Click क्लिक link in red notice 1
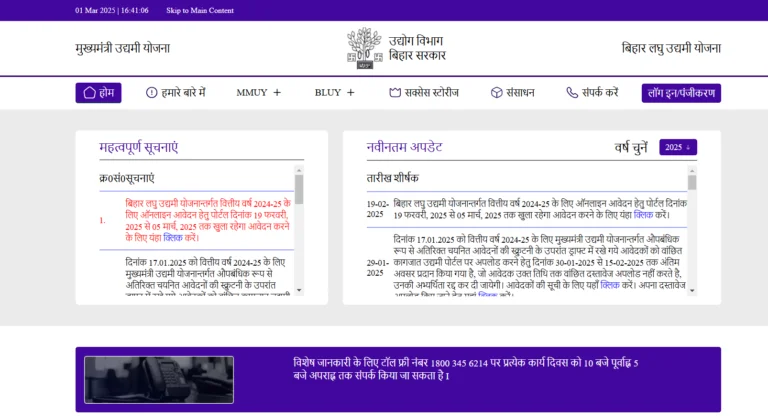This screenshot has width=768, height=420. point(173,238)
